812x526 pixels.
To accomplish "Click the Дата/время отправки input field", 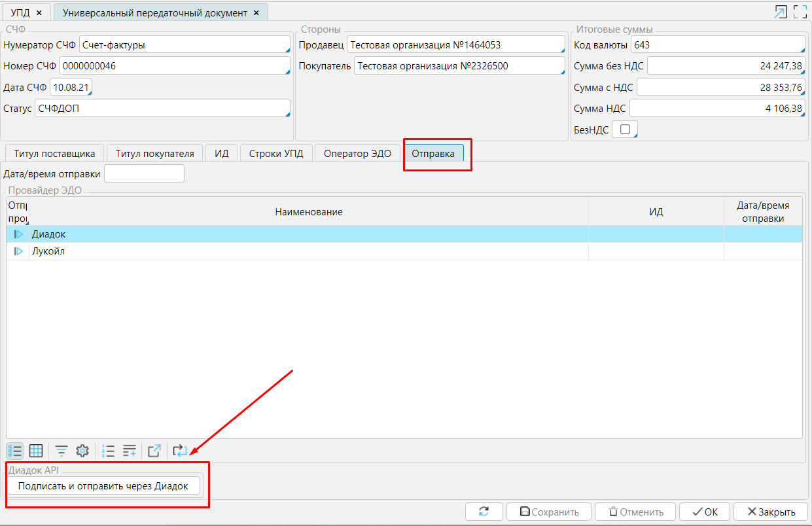I will [144, 174].
